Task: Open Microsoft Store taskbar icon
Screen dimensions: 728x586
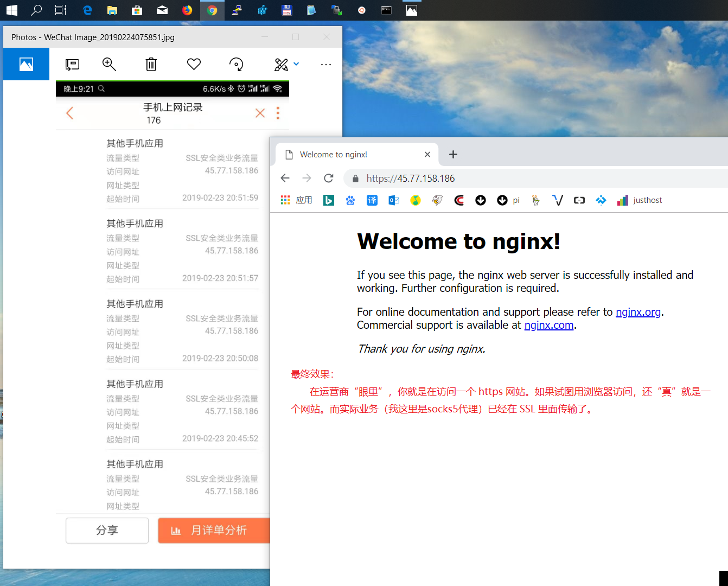Action: click(137, 10)
